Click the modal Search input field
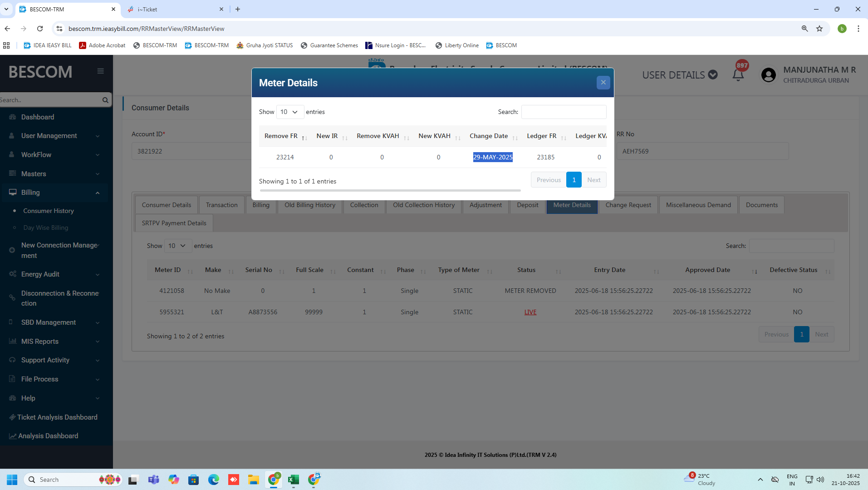Viewport: 868px width, 490px height. (564, 112)
